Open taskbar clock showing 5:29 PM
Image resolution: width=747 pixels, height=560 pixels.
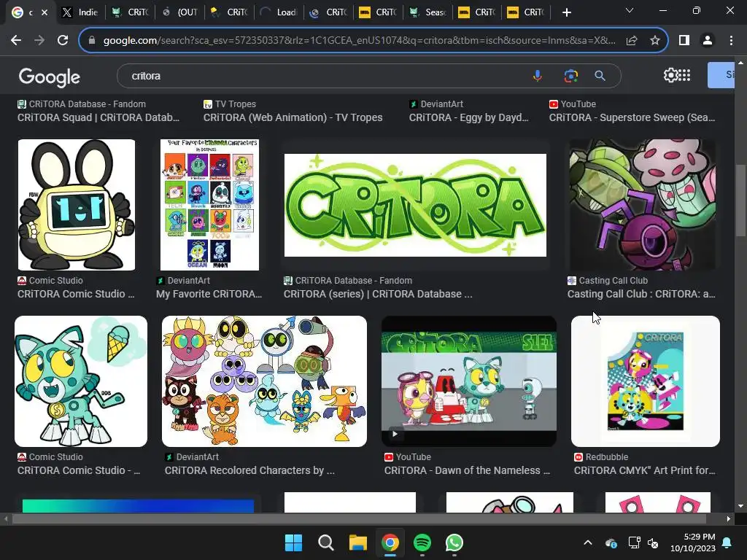pos(693,542)
